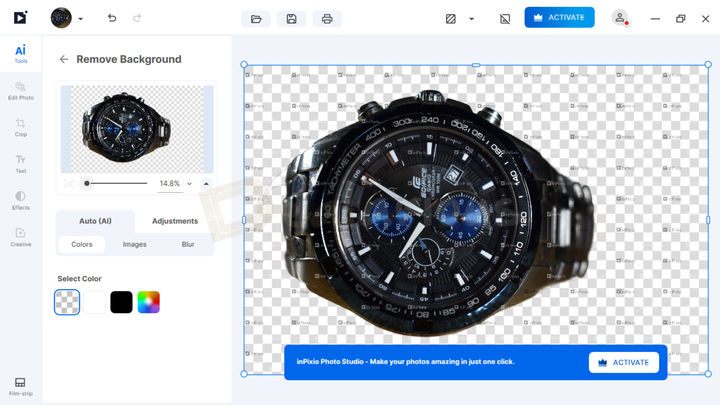Collapse the preview panel with up arrow
This screenshot has height=405, width=720.
[x=206, y=184]
